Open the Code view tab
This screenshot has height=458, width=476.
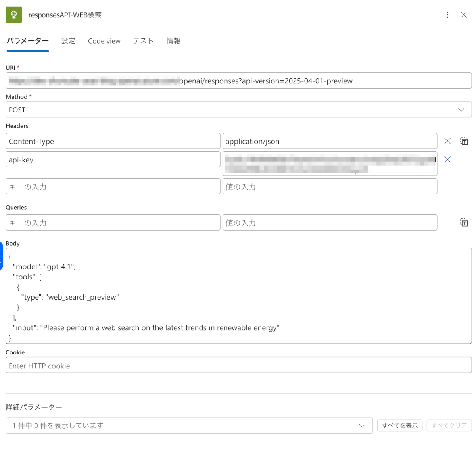(104, 41)
